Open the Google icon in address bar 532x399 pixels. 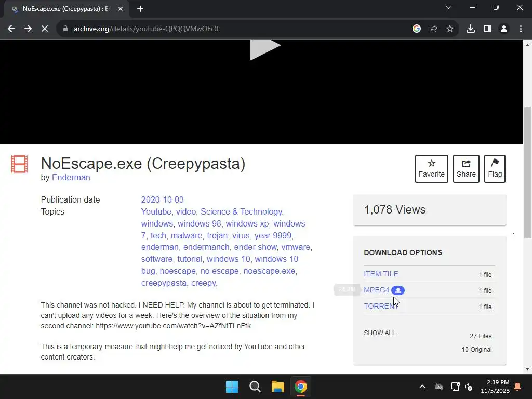click(417, 29)
